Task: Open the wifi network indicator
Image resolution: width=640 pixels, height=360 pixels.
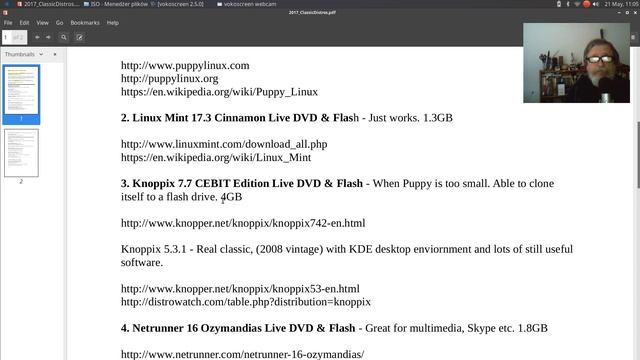Action: click(577, 4)
